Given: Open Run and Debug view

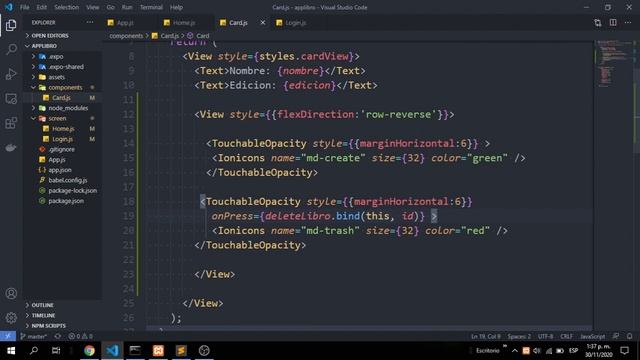Looking at the screenshot, I should pos(11,74).
